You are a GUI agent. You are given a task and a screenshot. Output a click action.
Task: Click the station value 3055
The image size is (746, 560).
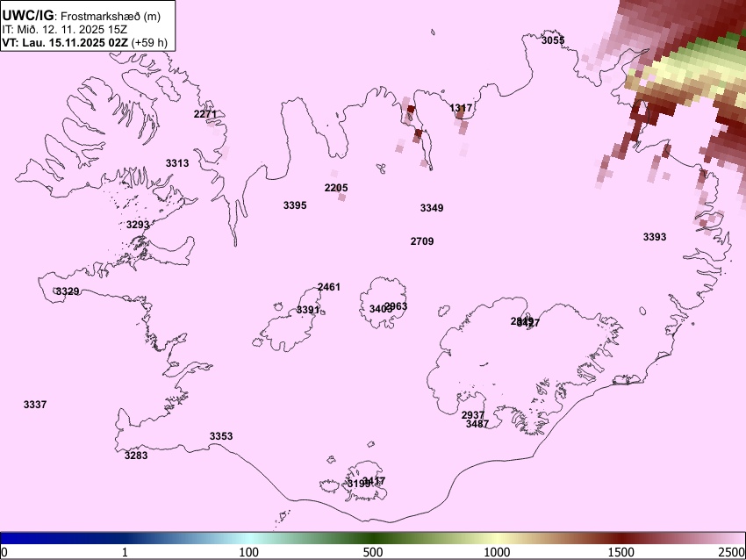click(553, 40)
